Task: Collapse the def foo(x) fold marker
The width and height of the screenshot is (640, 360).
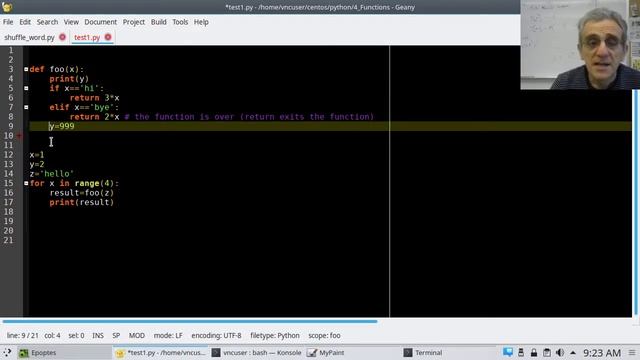Action: point(26,69)
